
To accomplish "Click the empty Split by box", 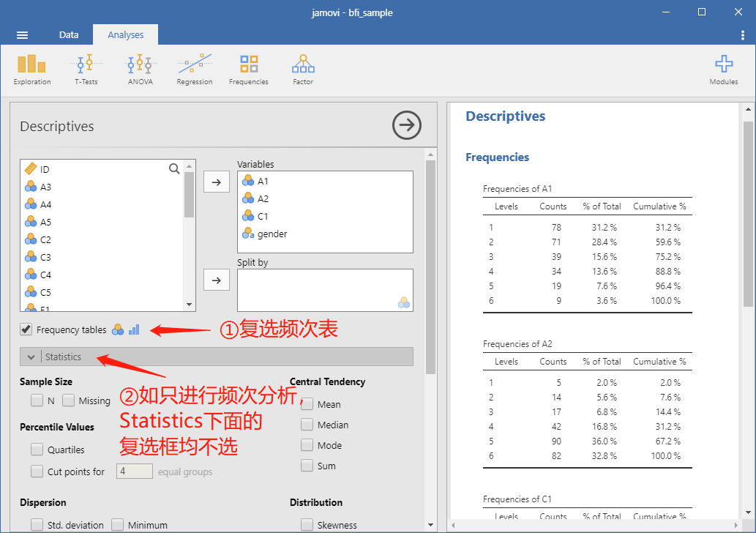I will pos(325,290).
